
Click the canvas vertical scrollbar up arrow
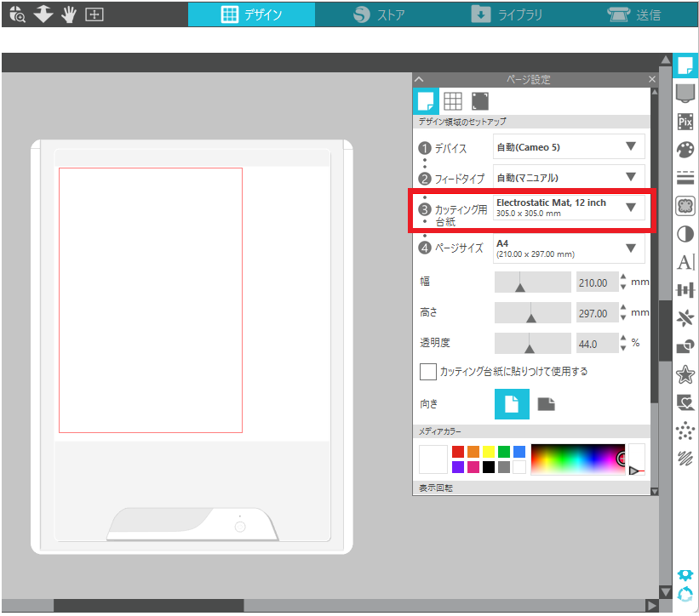[666, 60]
